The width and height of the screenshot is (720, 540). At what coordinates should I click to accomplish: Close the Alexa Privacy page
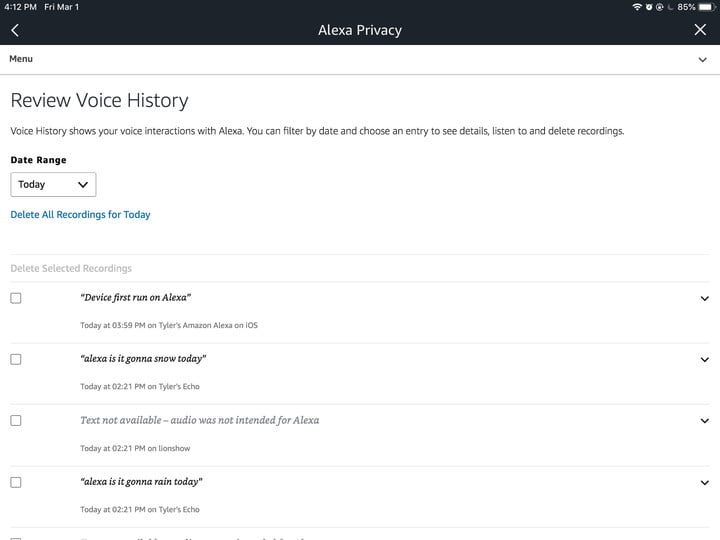click(700, 30)
